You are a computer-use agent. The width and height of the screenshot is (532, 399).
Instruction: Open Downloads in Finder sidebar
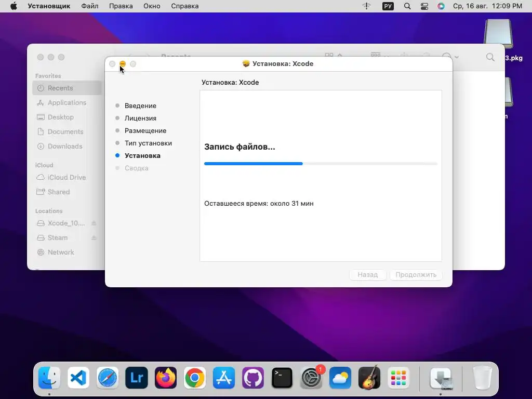click(x=67, y=146)
